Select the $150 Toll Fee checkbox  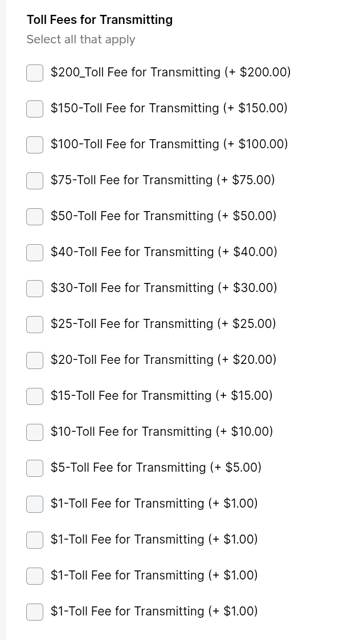[x=34, y=108]
